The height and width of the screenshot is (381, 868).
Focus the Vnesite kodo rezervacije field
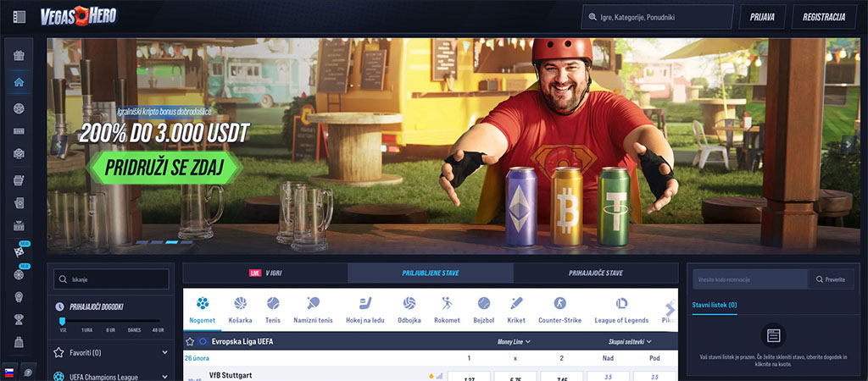[x=750, y=279]
